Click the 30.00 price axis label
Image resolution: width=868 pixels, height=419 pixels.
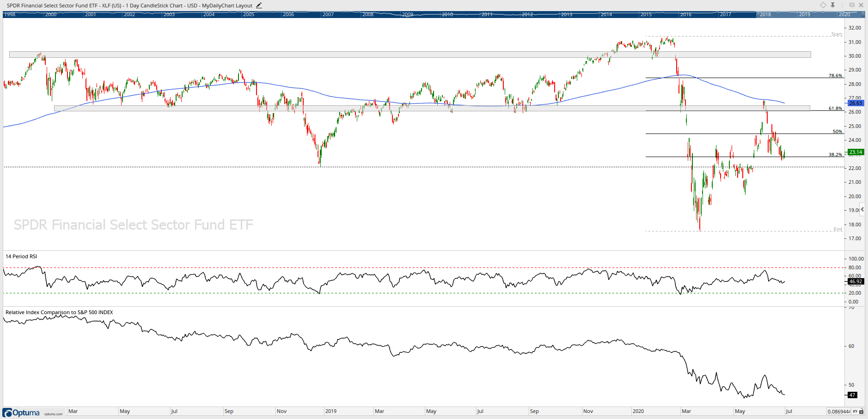point(855,56)
